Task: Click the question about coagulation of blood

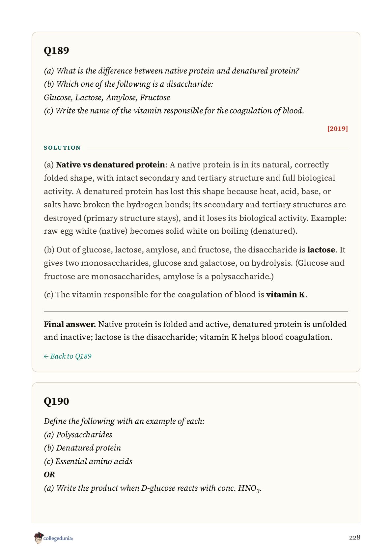Action: (x=174, y=111)
